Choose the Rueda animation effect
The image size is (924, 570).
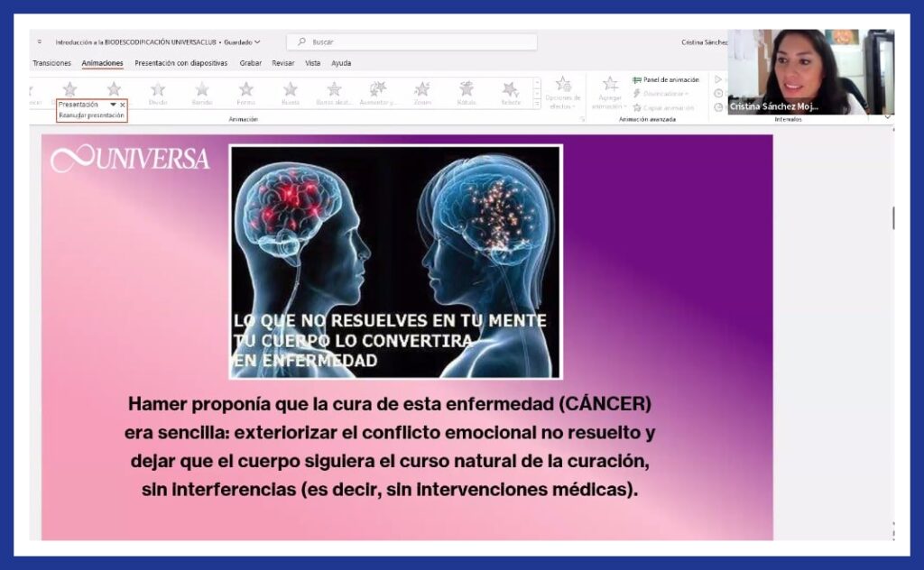point(291,94)
